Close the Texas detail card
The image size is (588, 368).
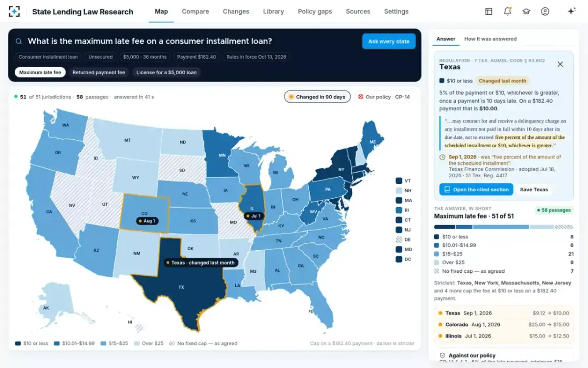(x=560, y=64)
